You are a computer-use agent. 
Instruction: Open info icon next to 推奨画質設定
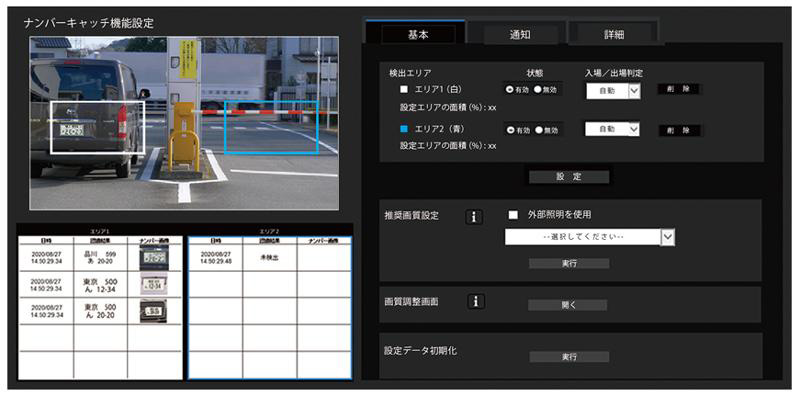(474, 216)
